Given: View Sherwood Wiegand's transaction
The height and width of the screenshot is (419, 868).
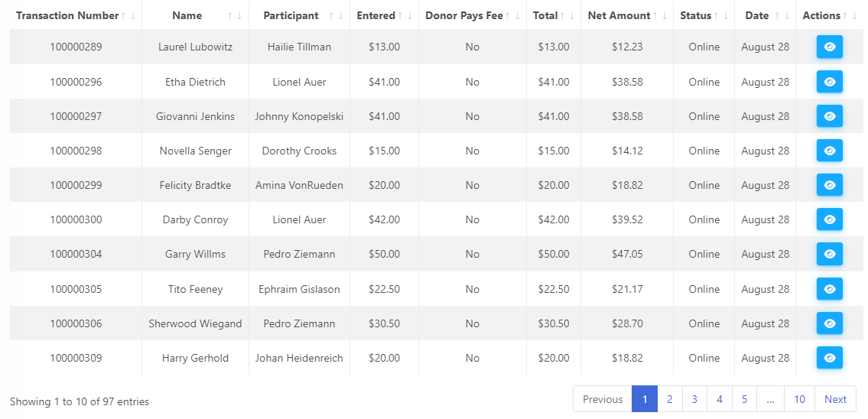Looking at the screenshot, I should click(829, 323).
